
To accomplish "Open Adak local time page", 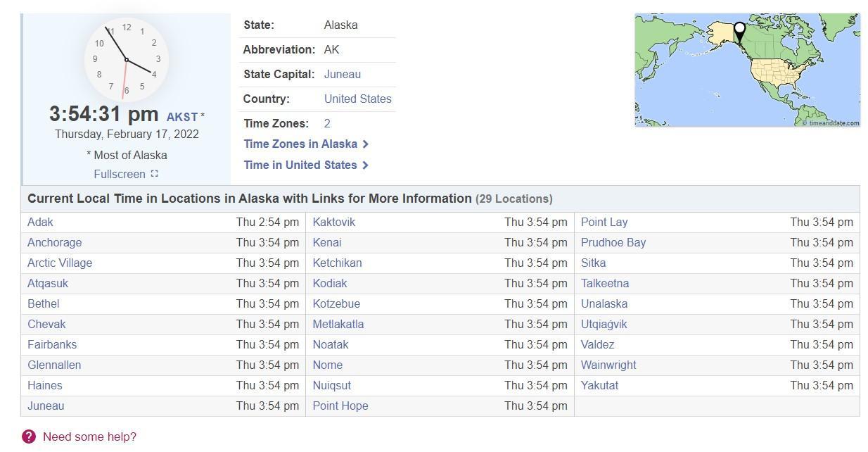I will click(40, 222).
